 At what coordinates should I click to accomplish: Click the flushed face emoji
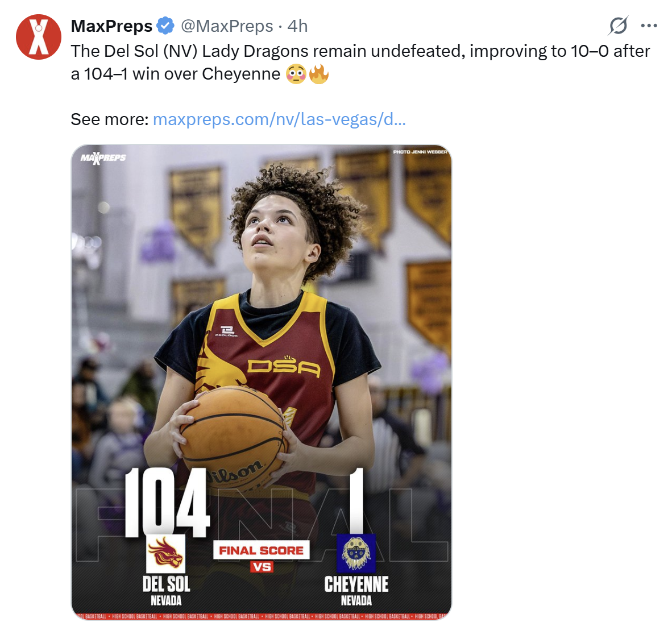point(296,74)
